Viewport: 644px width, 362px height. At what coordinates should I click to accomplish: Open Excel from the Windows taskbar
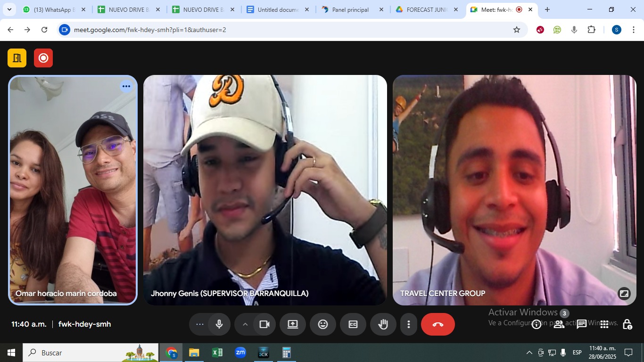click(x=217, y=353)
